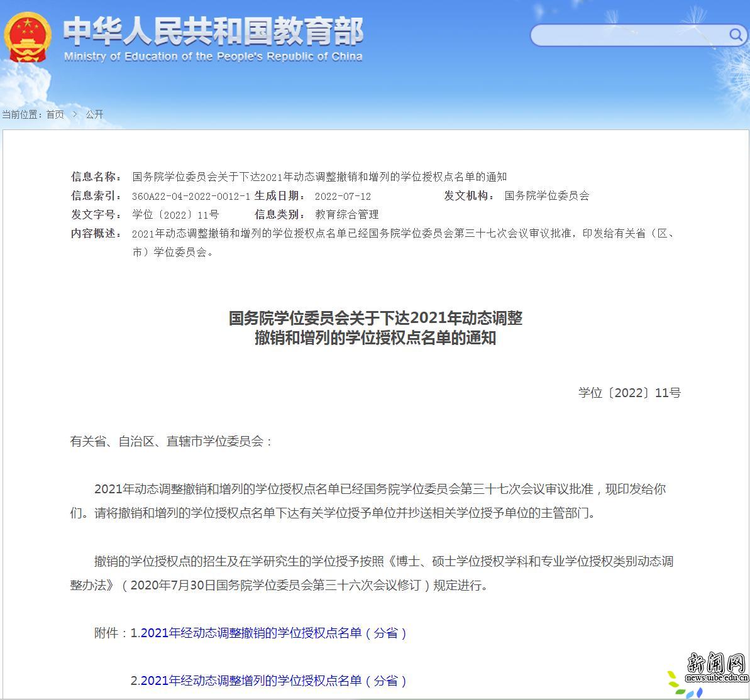Click the Ministry of Education English subtitle
This screenshot has height=700, width=750.
tap(213, 57)
